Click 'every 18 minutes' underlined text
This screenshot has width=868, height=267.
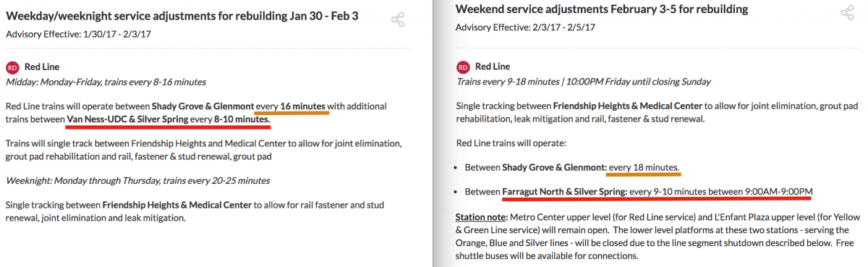[643, 167]
